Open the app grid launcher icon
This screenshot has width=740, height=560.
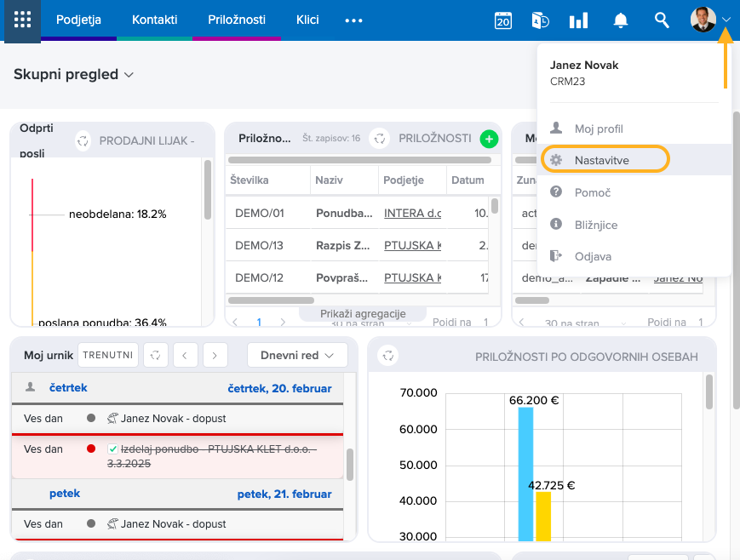(x=23, y=20)
